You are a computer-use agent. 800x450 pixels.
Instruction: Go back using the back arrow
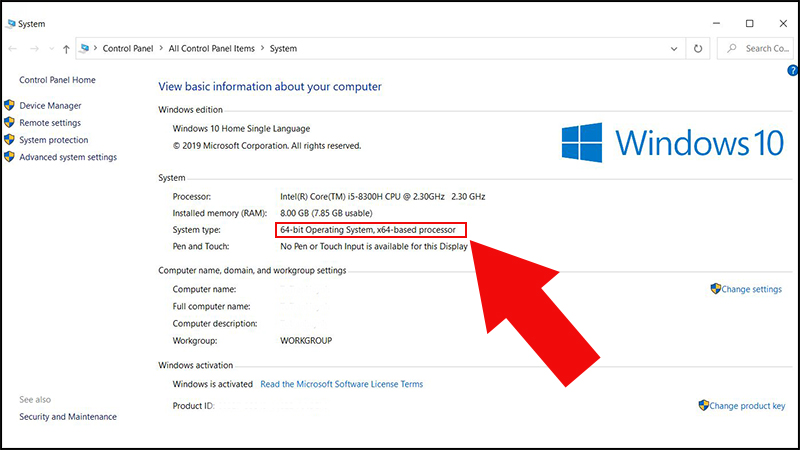(13, 48)
